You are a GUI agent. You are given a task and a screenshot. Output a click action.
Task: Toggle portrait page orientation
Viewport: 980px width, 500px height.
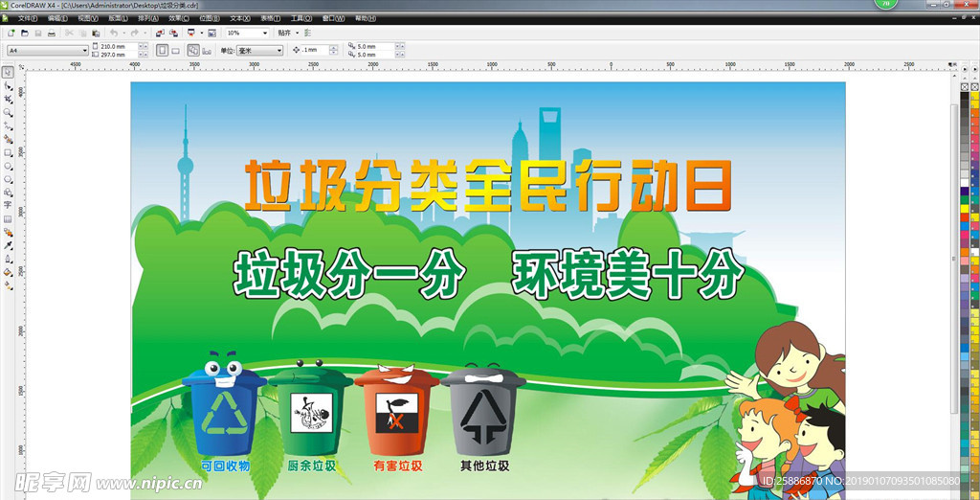[162, 50]
